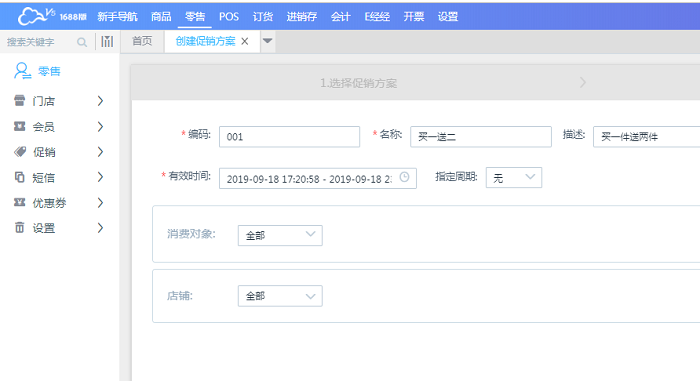Click the 会员 member icon in sidebar
This screenshot has width=700, height=381.
tap(19, 126)
